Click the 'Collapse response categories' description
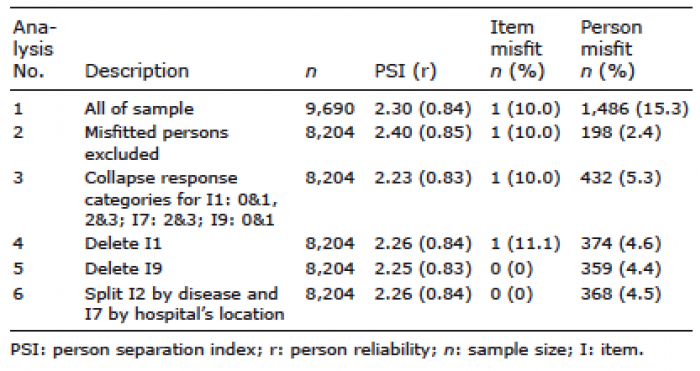Image resolution: width=700 pixels, height=371 pixels. 181,199
